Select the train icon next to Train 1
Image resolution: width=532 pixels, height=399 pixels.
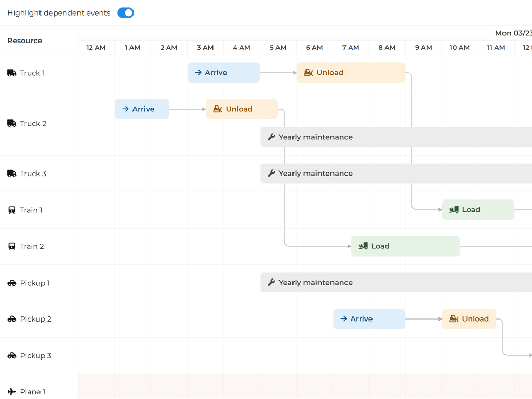pos(11,210)
